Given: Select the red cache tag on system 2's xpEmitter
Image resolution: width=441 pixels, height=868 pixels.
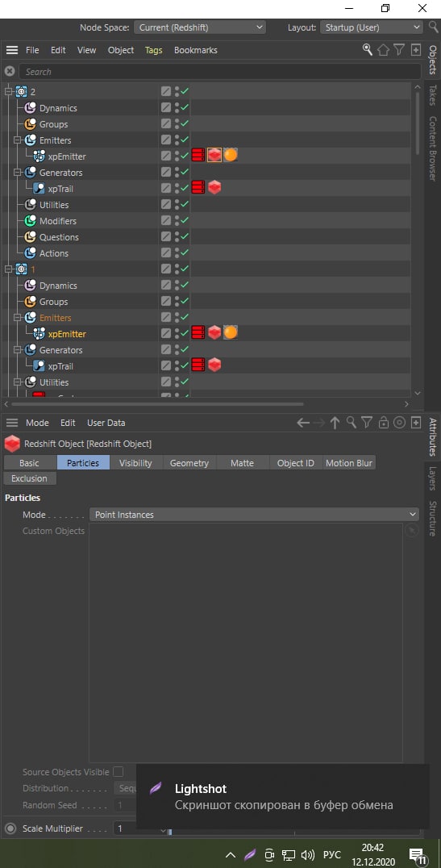Looking at the screenshot, I should pos(198,156).
